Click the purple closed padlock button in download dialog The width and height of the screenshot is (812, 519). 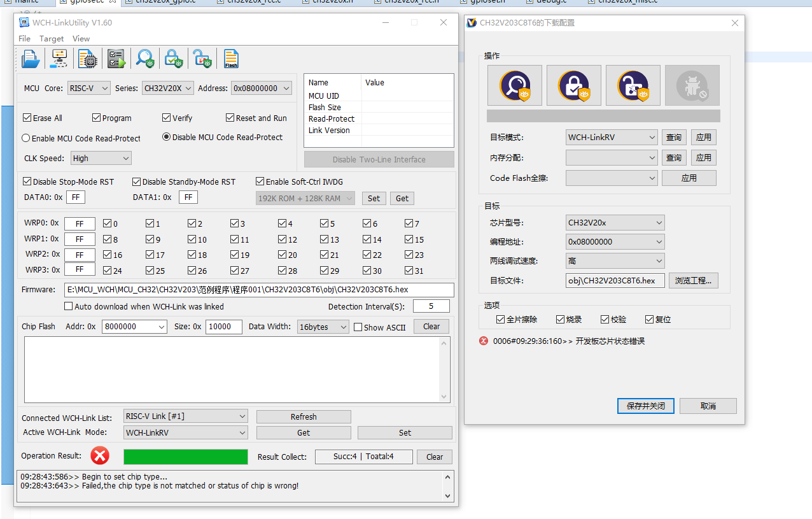(573, 85)
